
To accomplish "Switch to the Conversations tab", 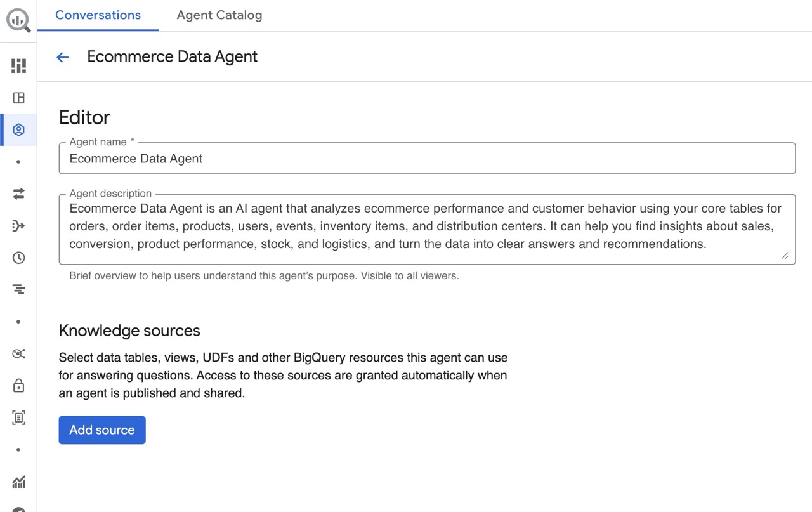I will point(98,15).
